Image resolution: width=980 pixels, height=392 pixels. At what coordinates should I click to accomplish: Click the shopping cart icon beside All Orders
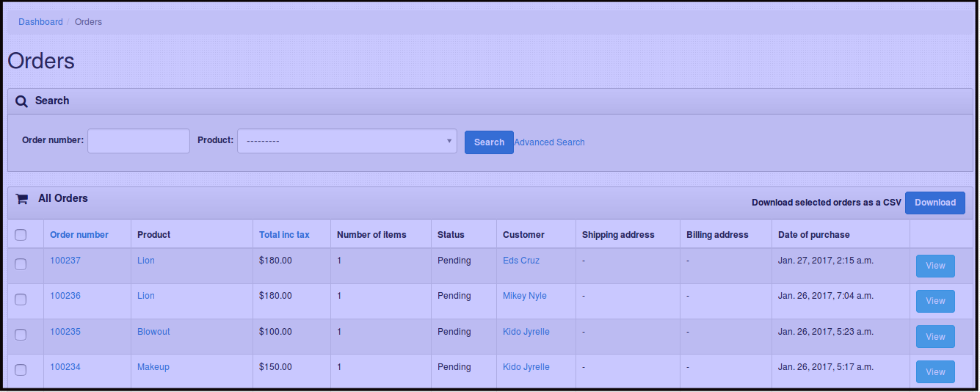click(22, 199)
